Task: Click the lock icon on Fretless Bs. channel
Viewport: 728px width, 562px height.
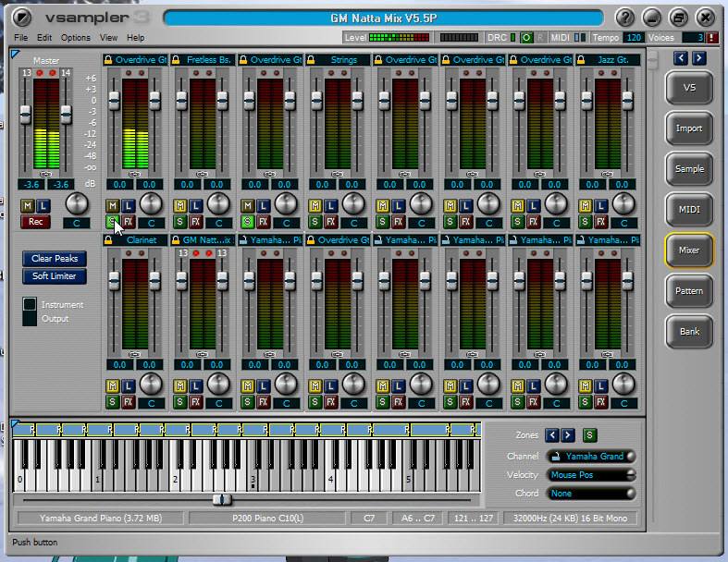Action: (176, 60)
